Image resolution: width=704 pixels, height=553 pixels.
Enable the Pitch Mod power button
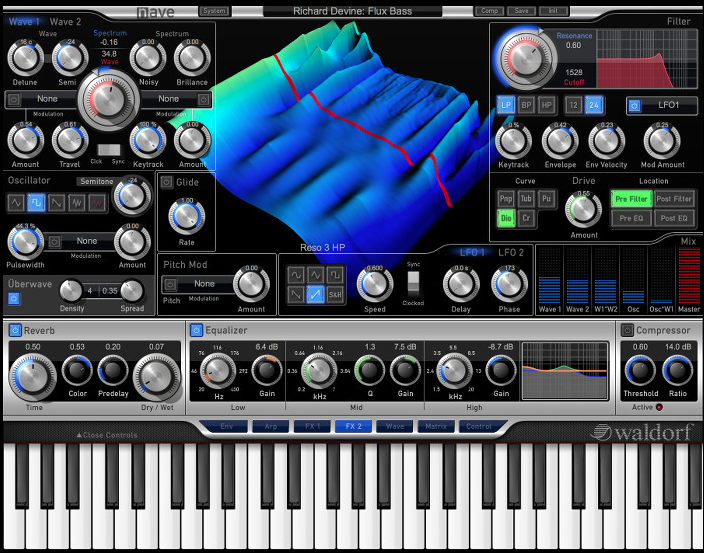click(170, 284)
